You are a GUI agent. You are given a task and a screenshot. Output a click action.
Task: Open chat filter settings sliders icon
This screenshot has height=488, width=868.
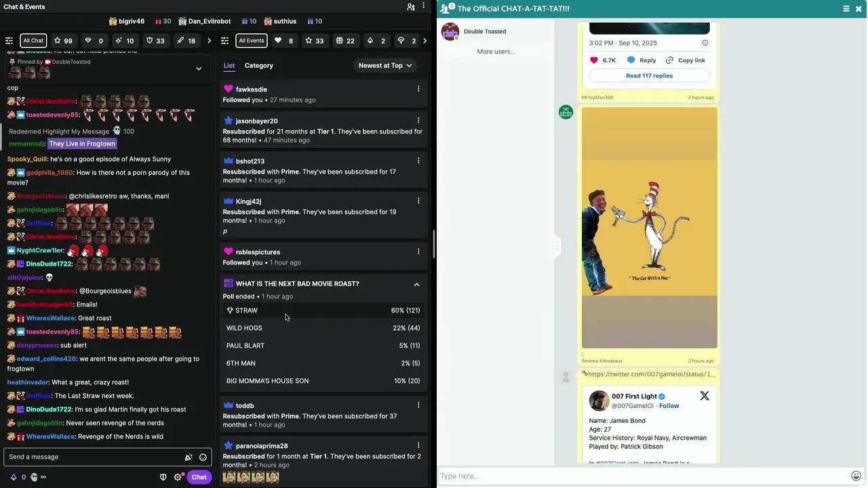9,41
